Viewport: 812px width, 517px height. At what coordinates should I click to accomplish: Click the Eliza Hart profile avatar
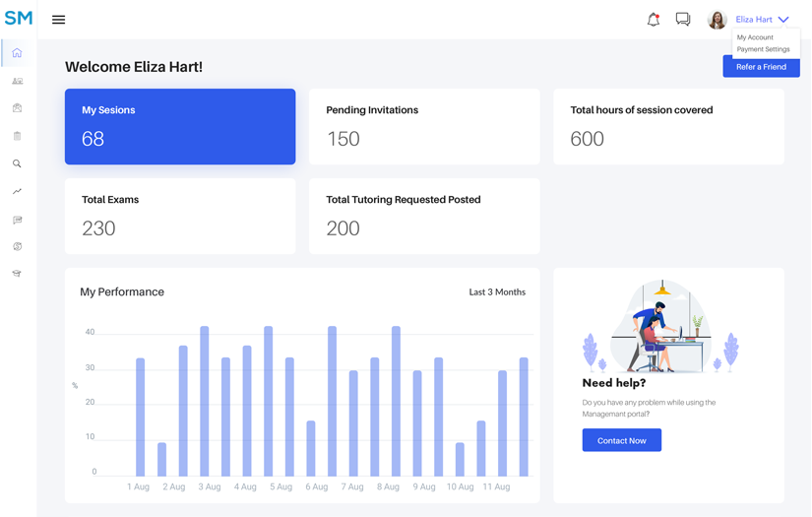pyautogui.click(x=717, y=20)
